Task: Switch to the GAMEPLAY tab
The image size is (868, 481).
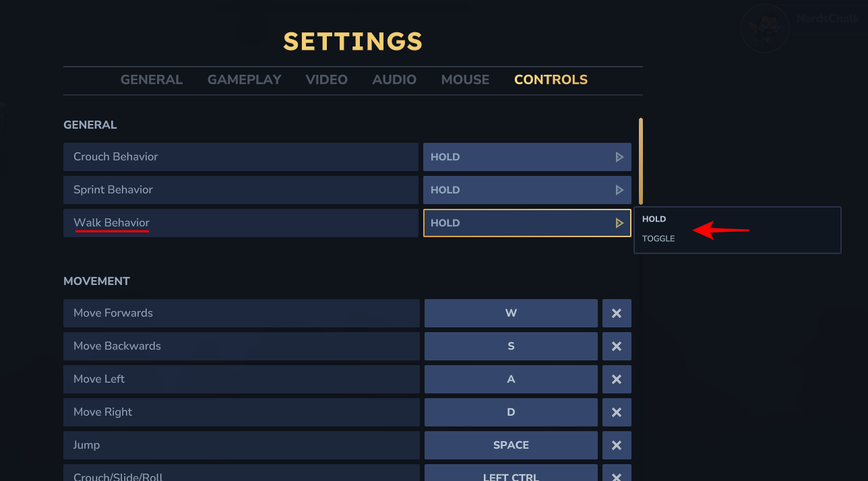Action: pyautogui.click(x=244, y=79)
